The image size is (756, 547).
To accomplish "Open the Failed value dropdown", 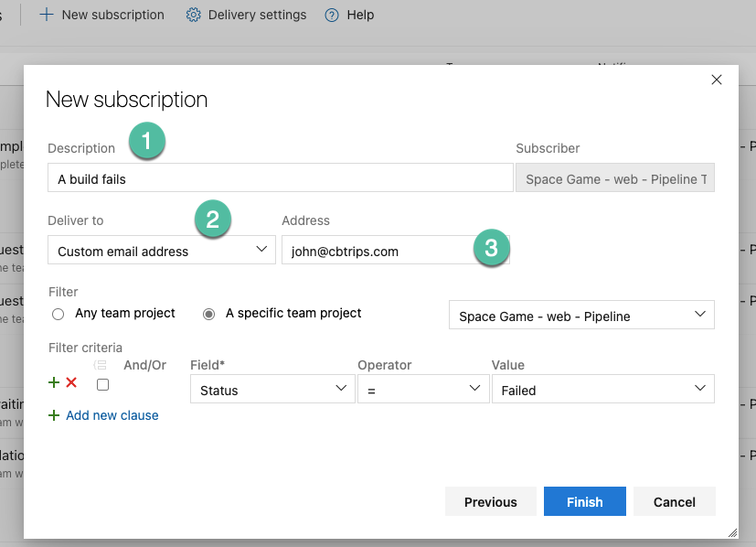I will pos(602,389).
